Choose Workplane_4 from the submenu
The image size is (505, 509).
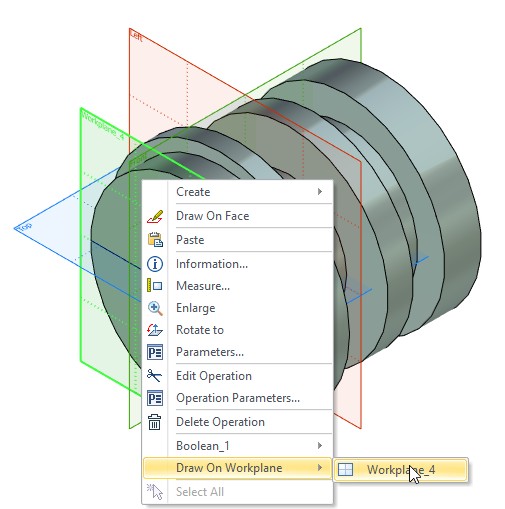pos(401,469)
